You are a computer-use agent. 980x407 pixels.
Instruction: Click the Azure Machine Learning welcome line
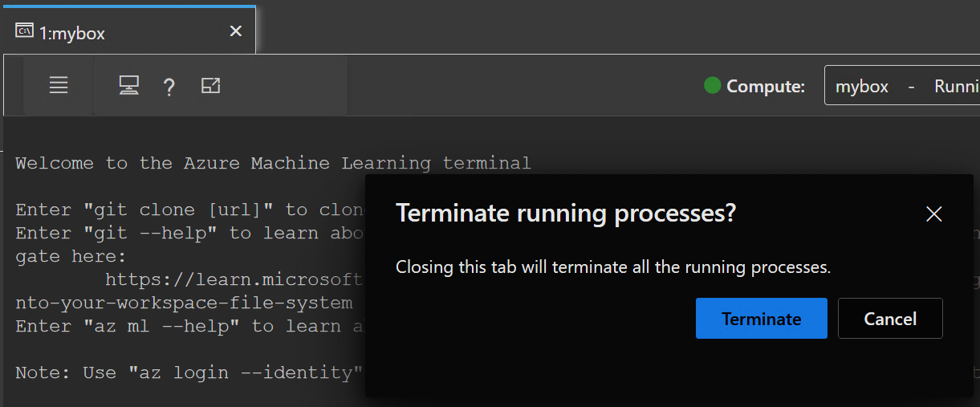click(273, 163)
